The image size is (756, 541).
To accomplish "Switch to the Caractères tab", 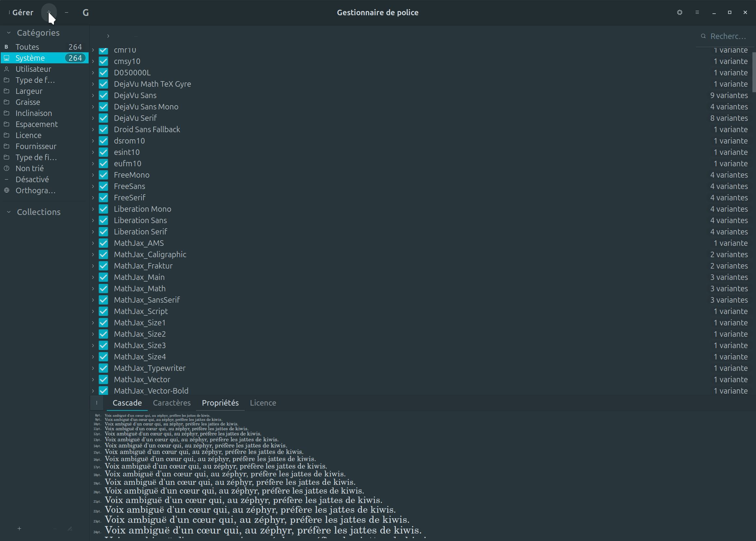I will tap(171, 403).
